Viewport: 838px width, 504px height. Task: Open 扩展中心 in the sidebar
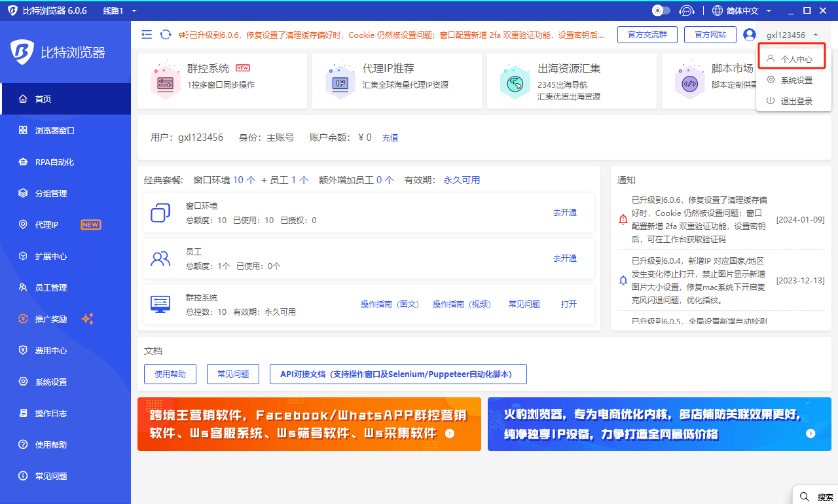[65, 256]
